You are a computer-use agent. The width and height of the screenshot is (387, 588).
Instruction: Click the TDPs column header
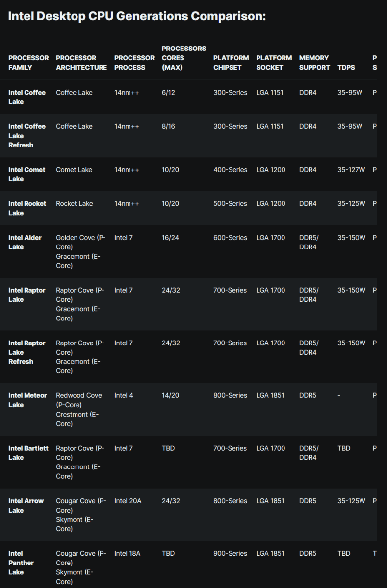346,67
